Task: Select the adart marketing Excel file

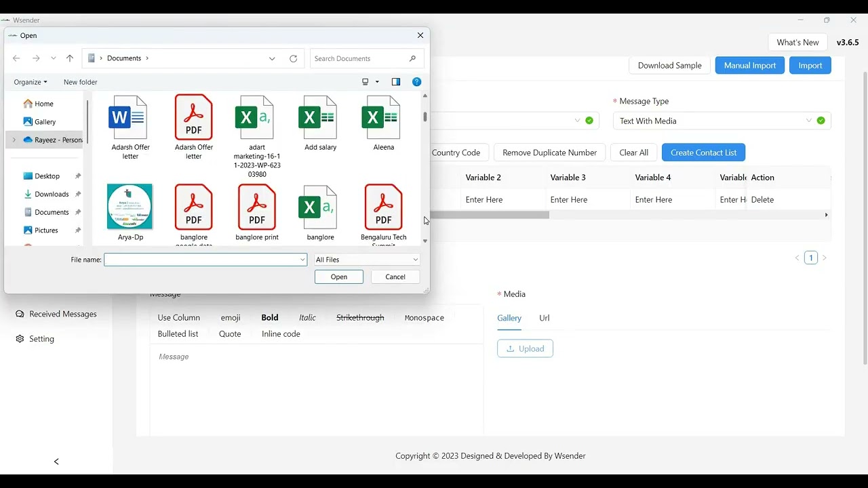Action: pyautogui.click(x=257, y=136)
